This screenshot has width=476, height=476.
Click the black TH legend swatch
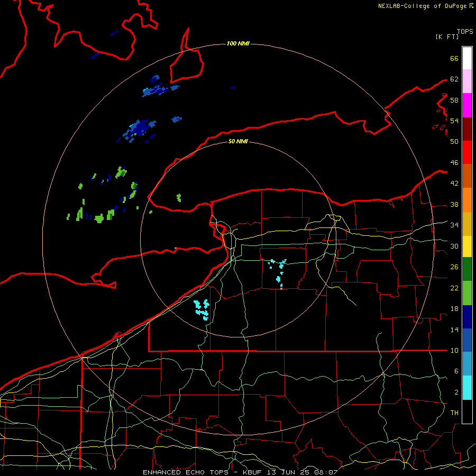(x=467, y=411)
